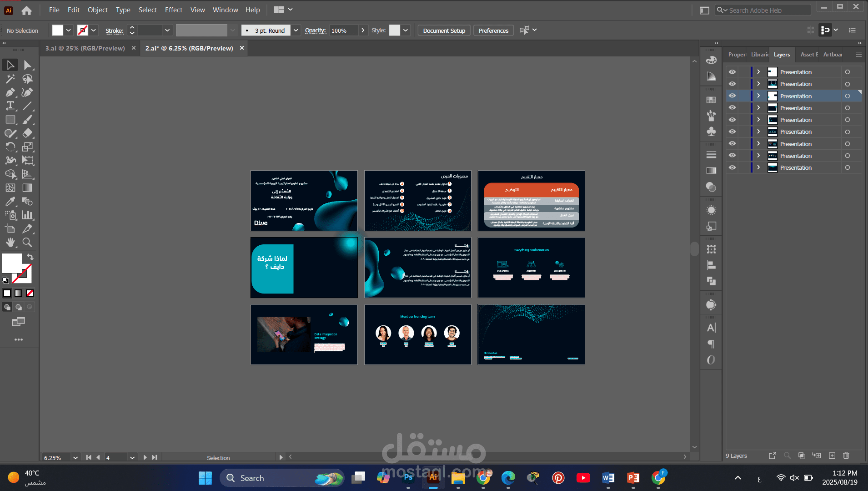Select the Hand tool
The width and height of the screenshot is (868, 491).
tap(10, 243)
